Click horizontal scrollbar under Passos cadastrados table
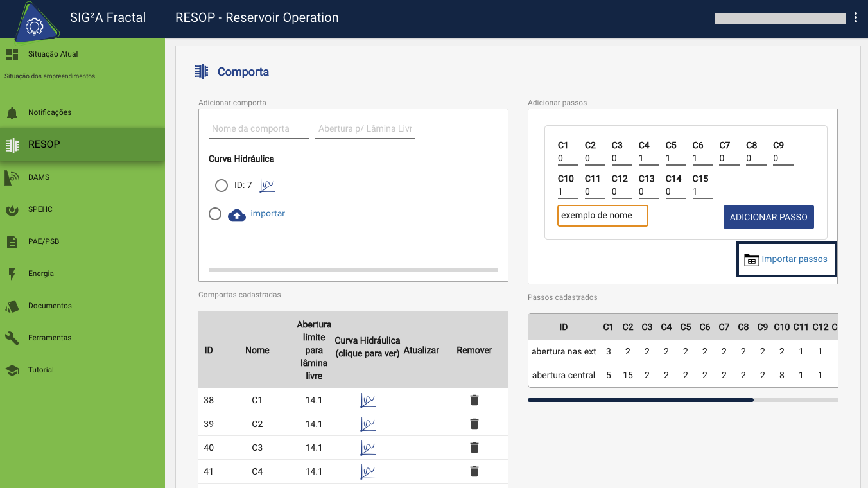Image resolution: width=868 pixels, height=488 pixels. pos(639,400)
